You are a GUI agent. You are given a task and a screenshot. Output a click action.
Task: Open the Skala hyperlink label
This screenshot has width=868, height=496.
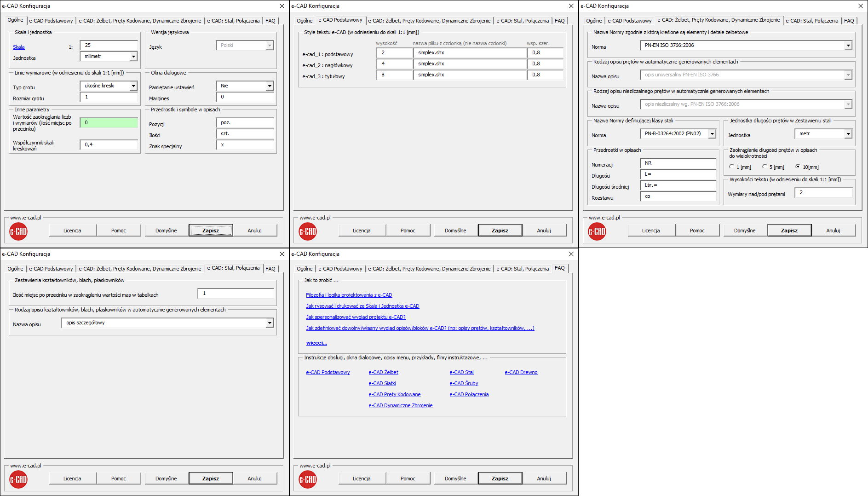click(x=19, y=47)
